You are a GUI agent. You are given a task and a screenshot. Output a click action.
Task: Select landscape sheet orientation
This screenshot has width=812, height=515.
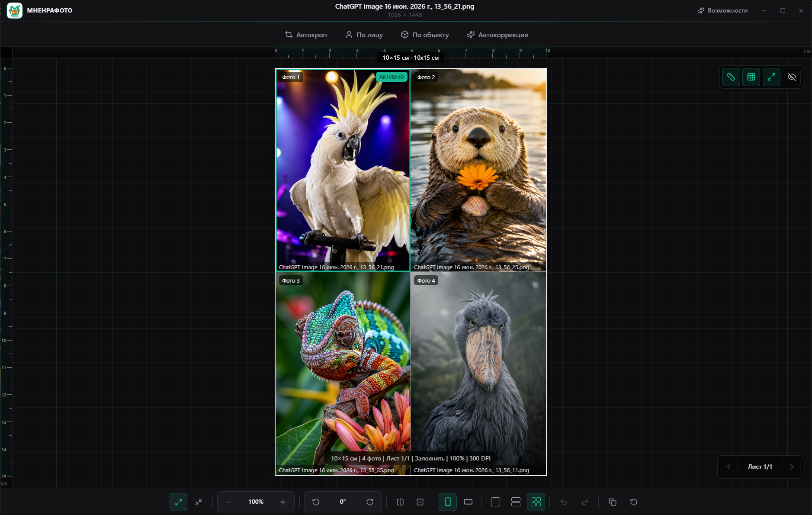pyautogui.click(x=468, y=502)
